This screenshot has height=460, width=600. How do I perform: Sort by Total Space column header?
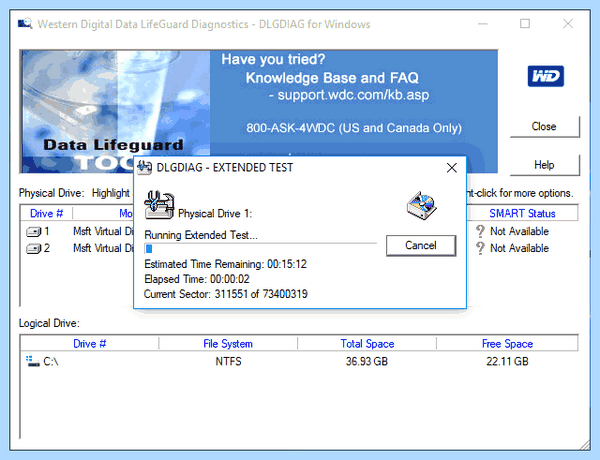pos(367,344)
